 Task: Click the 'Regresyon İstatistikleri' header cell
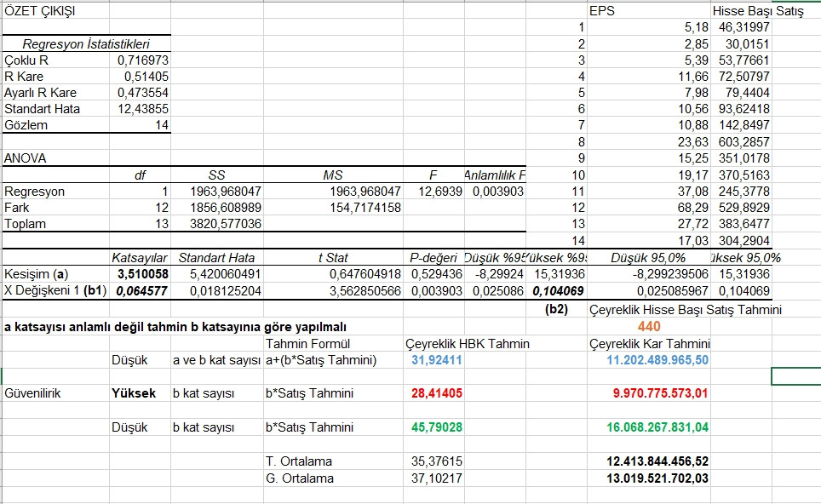point(86,44)
